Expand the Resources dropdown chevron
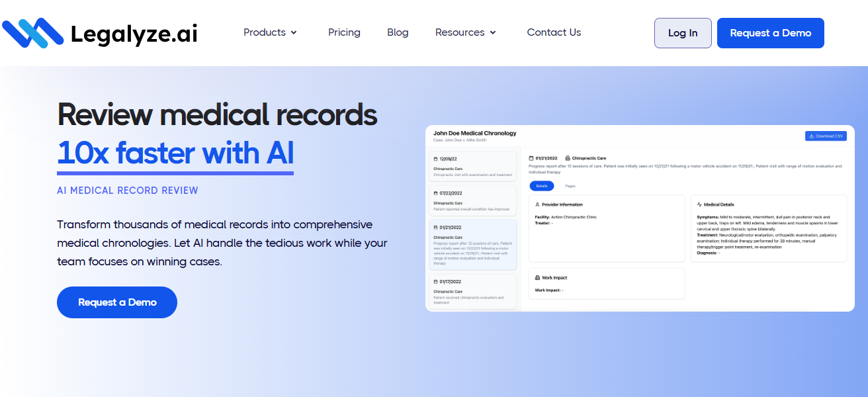This screenshot has width=868, height=397. pyautogui.click(x=493, y=32)
